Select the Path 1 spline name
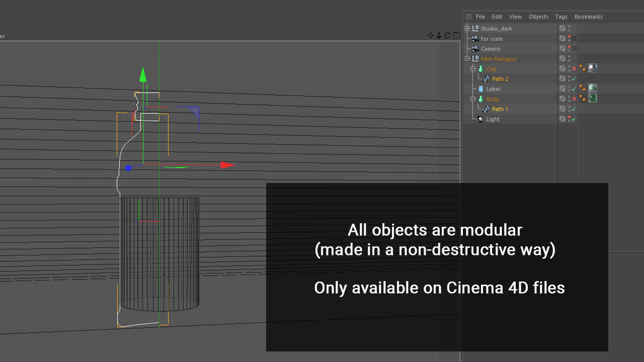 tap(500, 109)
